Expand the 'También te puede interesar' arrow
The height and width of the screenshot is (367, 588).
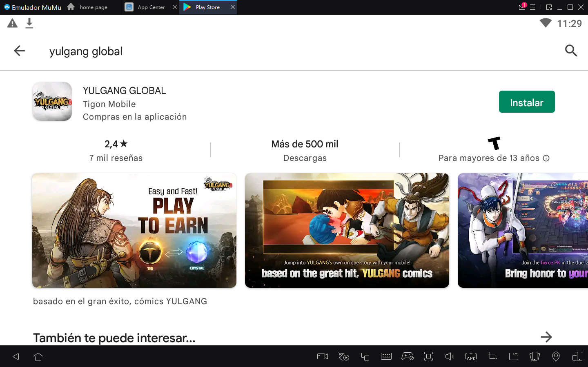click(x=546, y=337)
